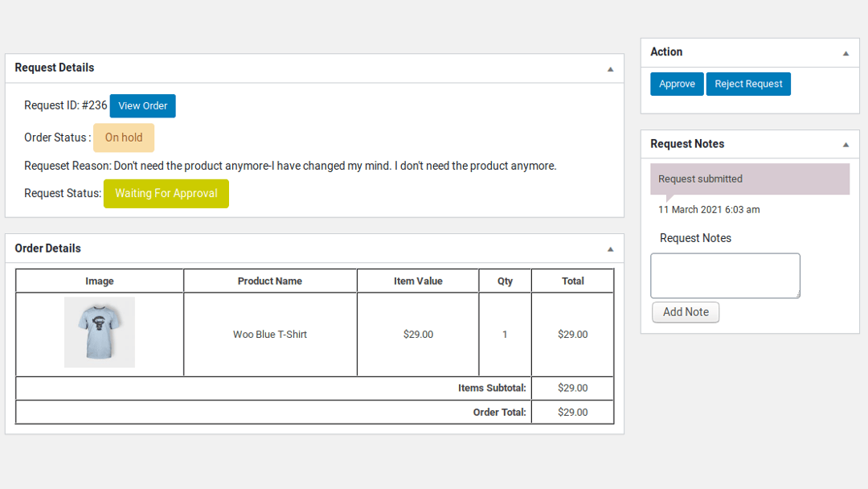Screen dimensions: 868x489
Task: Click the Order Total label
Action: click(499, 413)
